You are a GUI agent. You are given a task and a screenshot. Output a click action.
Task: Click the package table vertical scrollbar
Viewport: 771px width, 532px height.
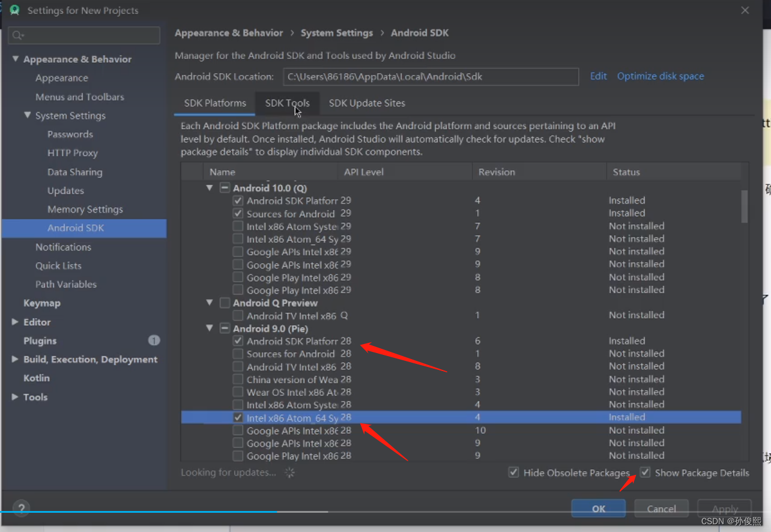(x=745, y=206)
